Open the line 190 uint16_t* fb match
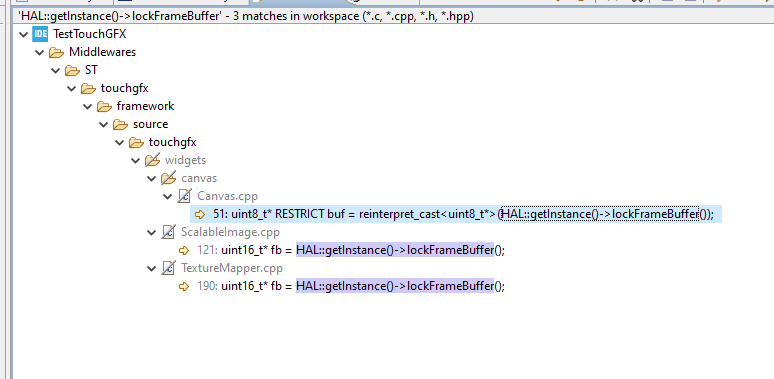This screenshot has height=379, width=774. click(x=351, y=286)
